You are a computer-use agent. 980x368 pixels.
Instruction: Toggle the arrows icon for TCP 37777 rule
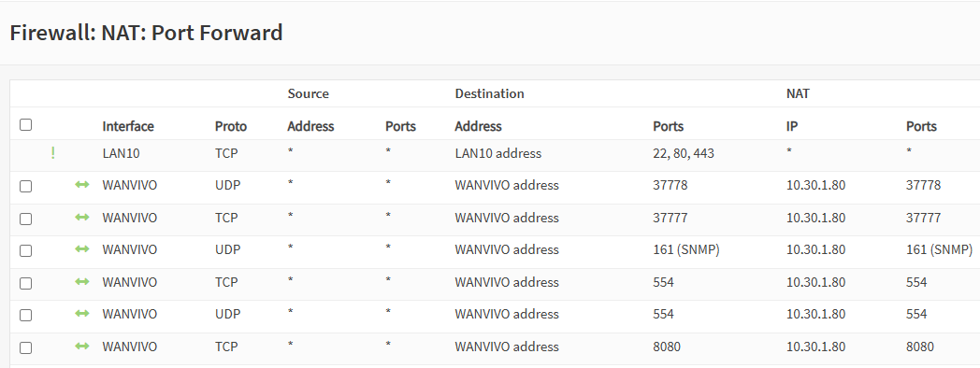click(82, 218)
